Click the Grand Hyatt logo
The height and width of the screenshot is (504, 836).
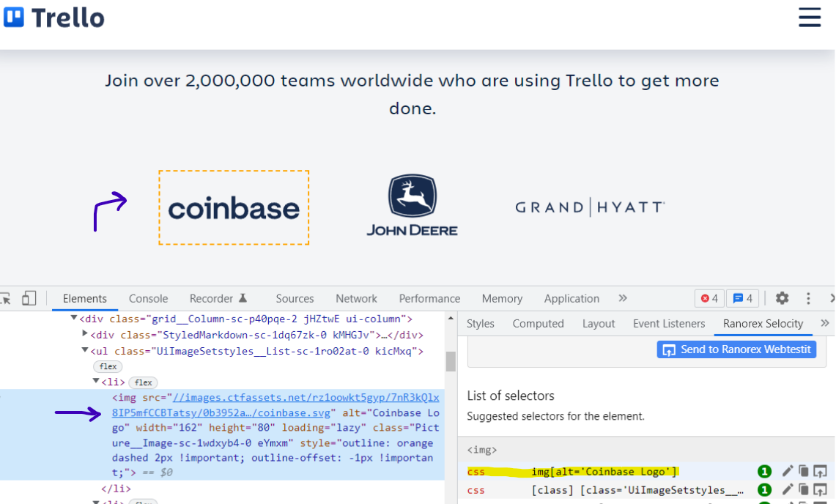click(590, 207)
